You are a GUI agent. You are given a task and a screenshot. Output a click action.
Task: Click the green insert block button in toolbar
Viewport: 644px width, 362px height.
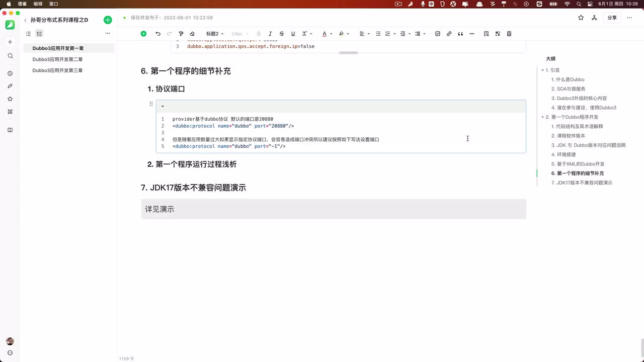[x=143, y=34]
